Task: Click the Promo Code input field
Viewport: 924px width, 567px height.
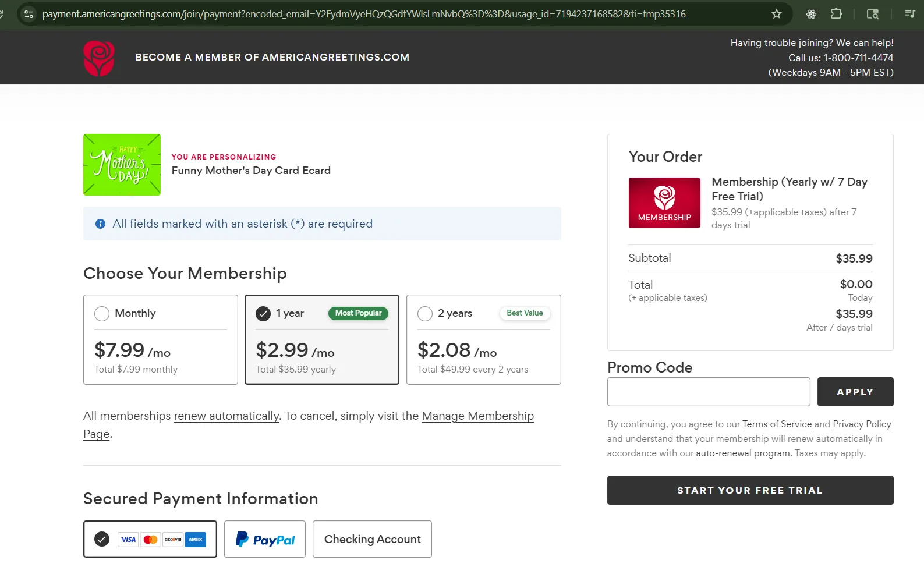Action: pos(709,392)
